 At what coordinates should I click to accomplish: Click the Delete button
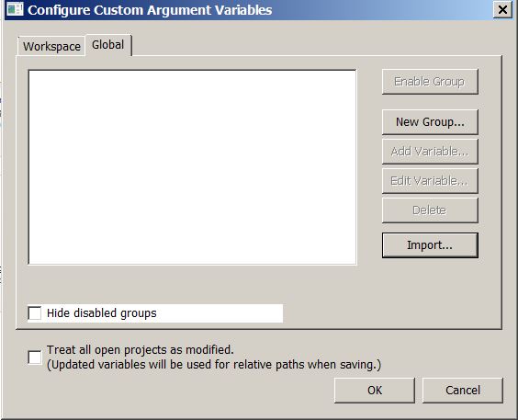(430, 210)
